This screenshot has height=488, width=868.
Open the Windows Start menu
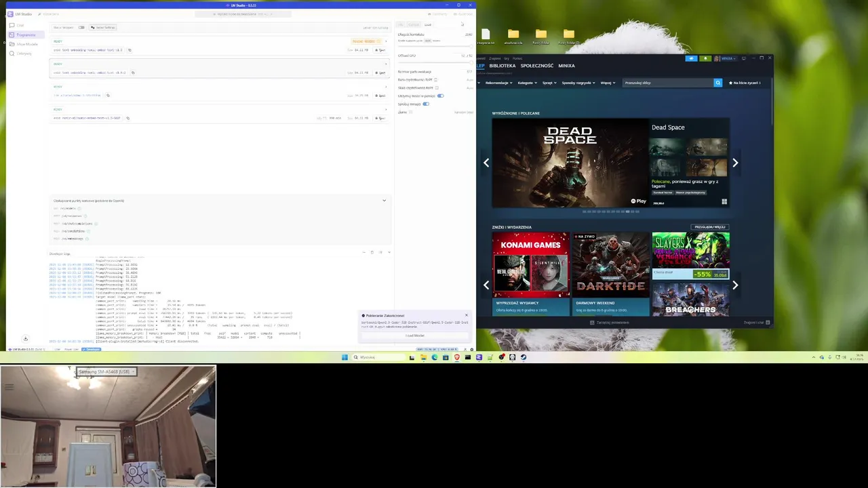pos(344,357)
